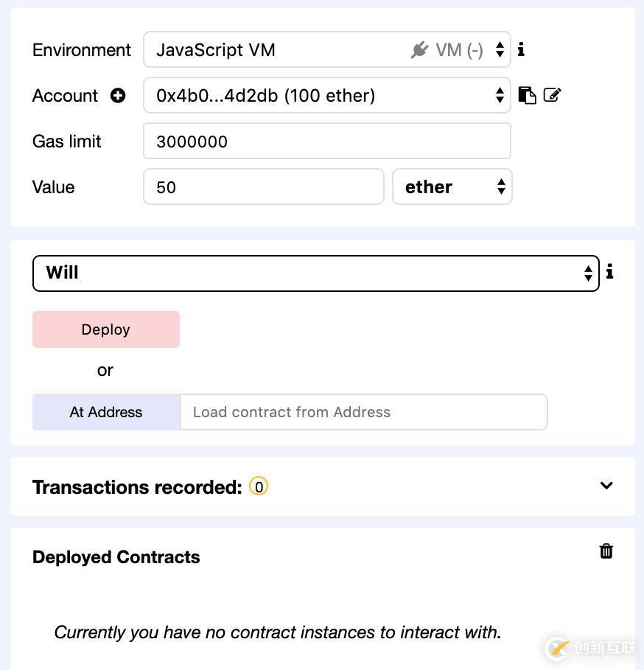Click the Environment info icon

[521, 49]
